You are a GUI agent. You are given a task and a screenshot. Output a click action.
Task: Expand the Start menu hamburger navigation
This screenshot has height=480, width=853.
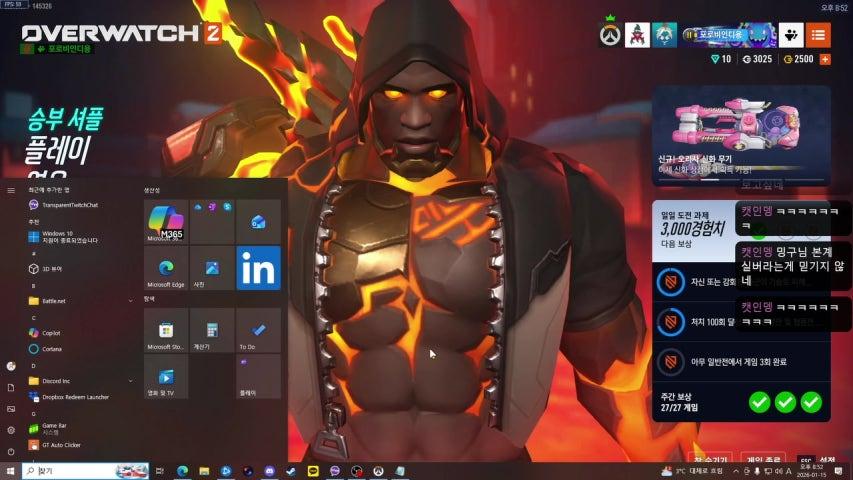click(x=11, y=190)
